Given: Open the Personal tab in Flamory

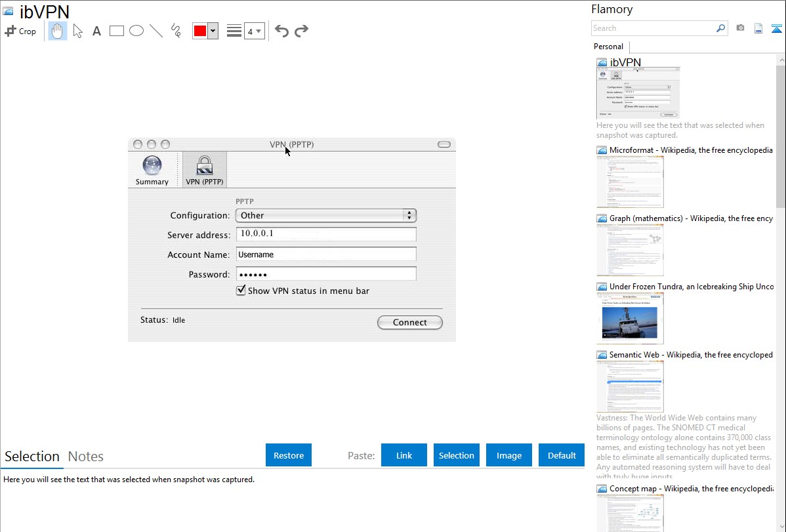Looking at the screenshot, I should 608,47.
